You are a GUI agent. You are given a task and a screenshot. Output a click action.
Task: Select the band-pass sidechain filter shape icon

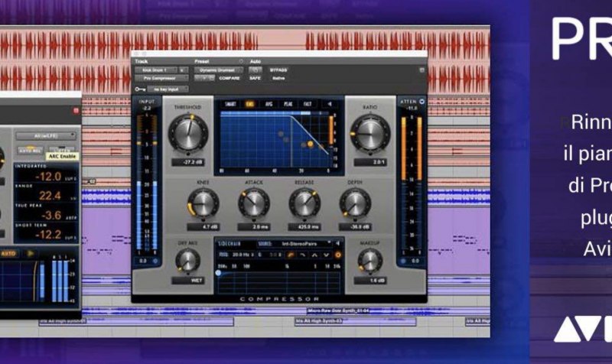(314, 254)
